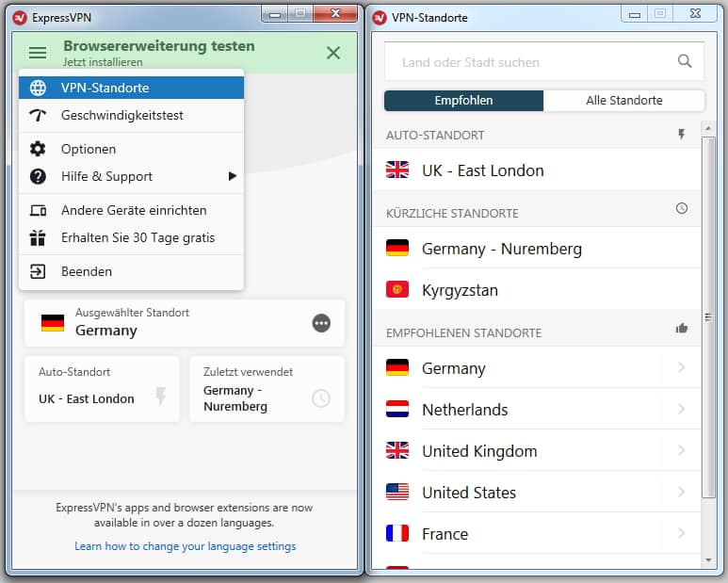Select France in recommended locations
Viewport: 728px width, 583px height.
pos(518,534)
